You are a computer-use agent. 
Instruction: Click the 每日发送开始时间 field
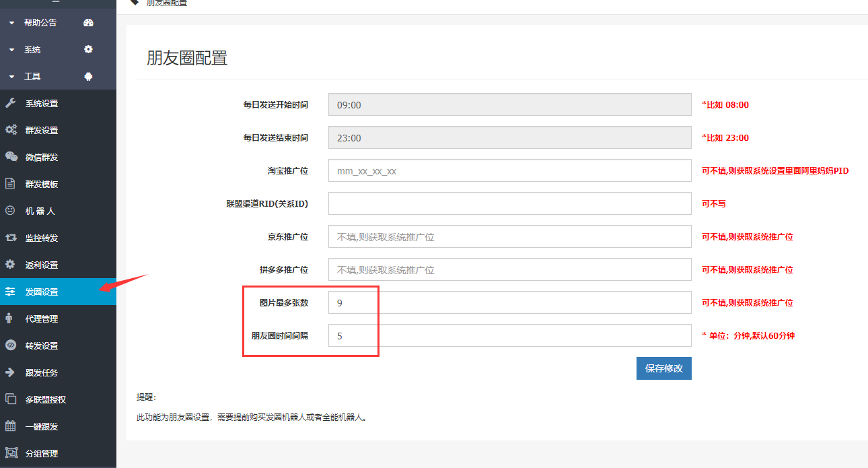509,105
